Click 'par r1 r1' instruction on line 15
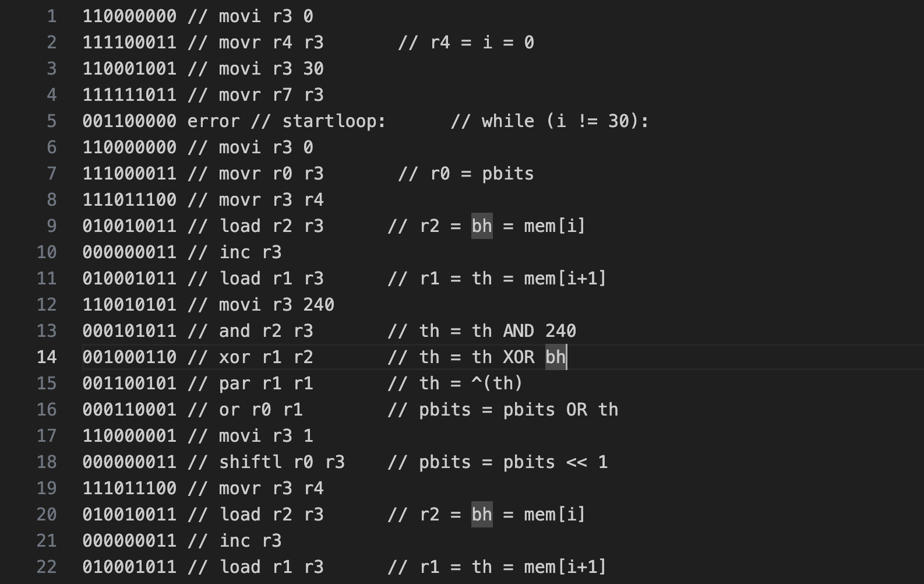Screen dimensions: 924x584 coord(266,384)
